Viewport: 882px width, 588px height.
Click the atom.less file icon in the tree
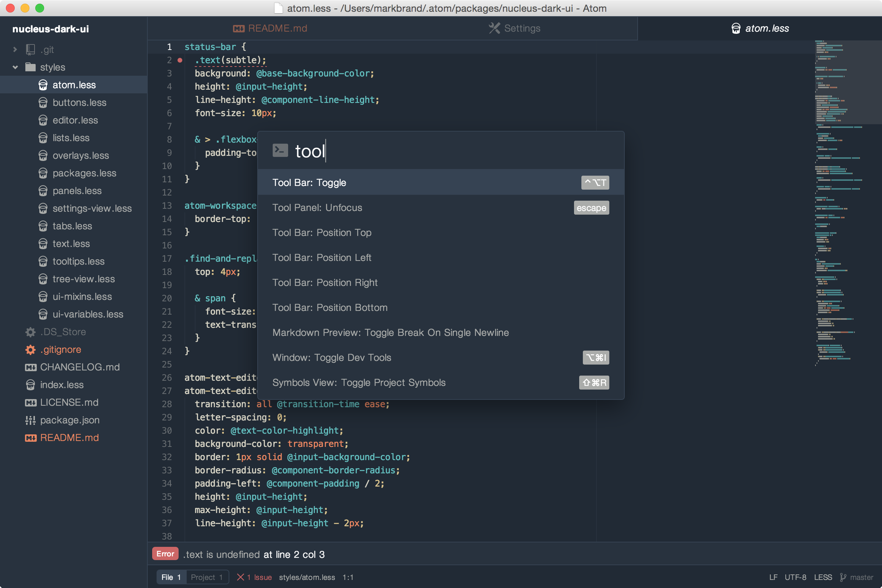(x=43, y=85)
